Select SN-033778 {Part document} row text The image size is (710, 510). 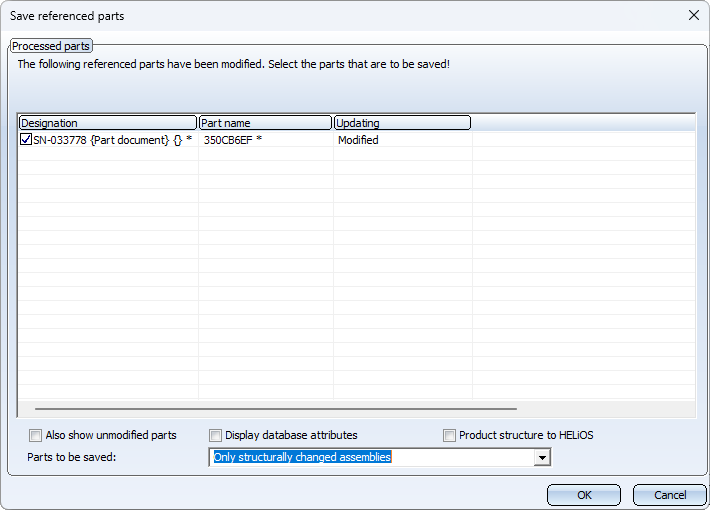tap(113, 140)
